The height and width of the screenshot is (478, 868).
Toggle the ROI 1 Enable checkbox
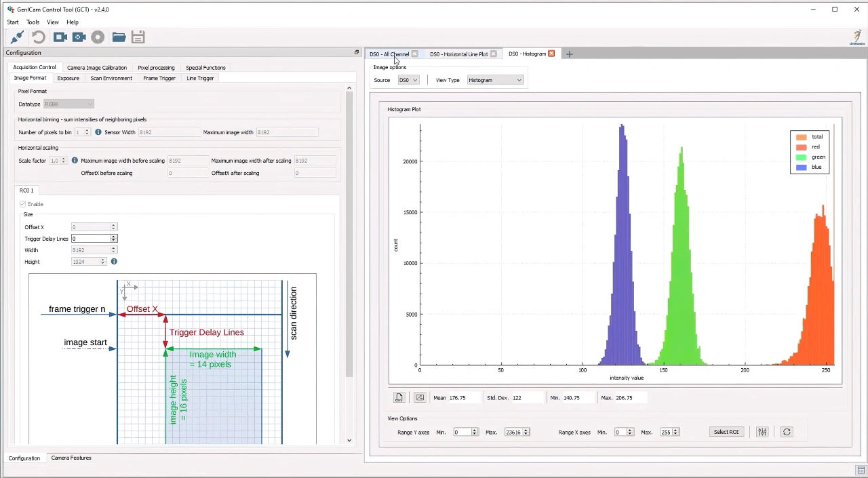click(x=23, y=204)
